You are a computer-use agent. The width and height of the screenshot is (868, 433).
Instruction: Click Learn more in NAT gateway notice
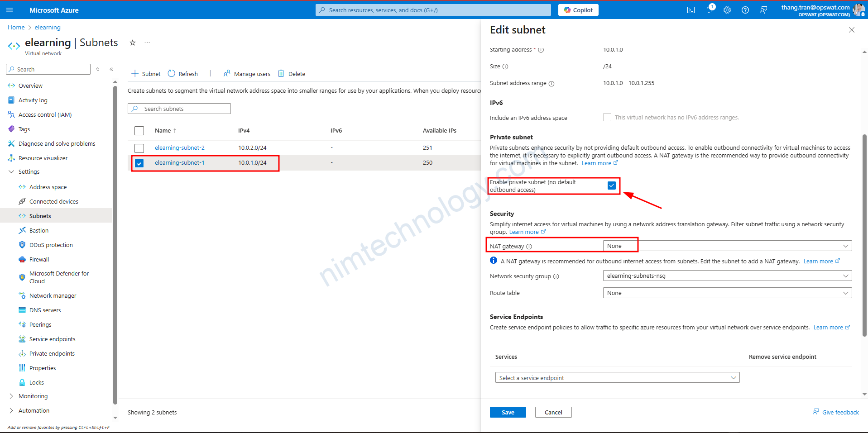pos(821,262)
